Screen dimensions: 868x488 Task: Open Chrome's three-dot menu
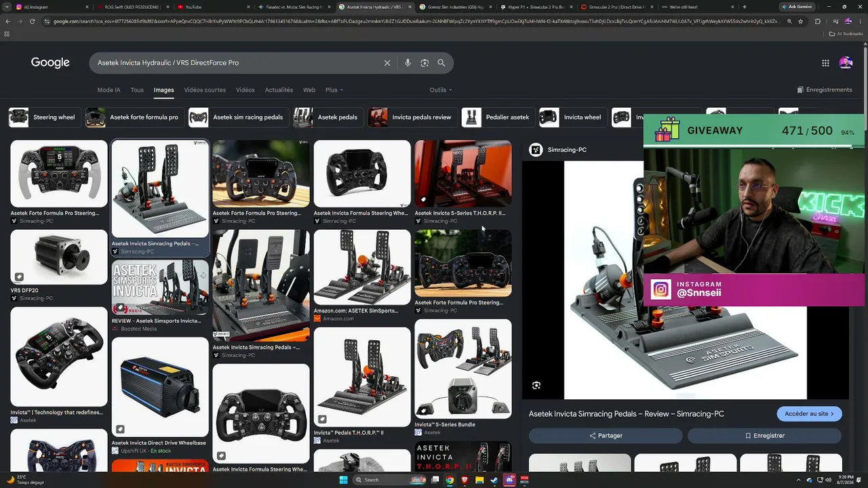861,22
